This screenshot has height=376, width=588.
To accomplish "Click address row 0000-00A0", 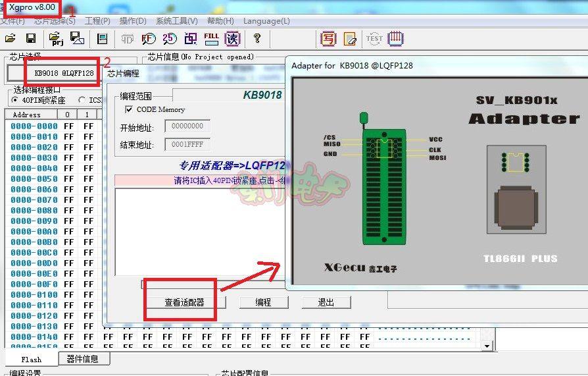I will click(34, 231).
